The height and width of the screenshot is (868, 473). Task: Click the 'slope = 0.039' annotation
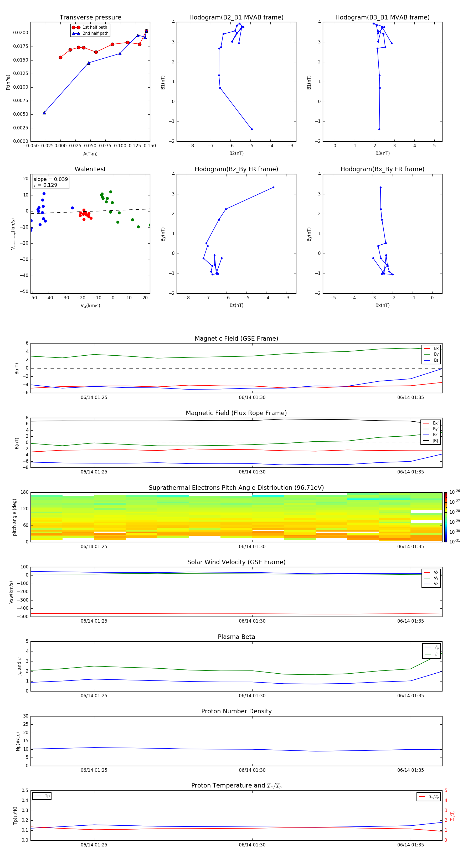click(x=51, y=179)
